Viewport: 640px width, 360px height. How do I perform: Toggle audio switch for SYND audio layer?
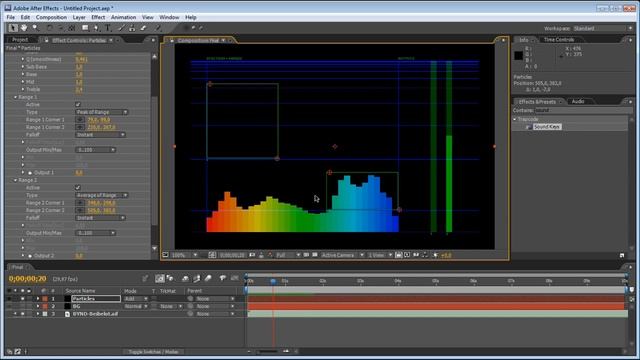pyautogui.click(x=16, y=314)
